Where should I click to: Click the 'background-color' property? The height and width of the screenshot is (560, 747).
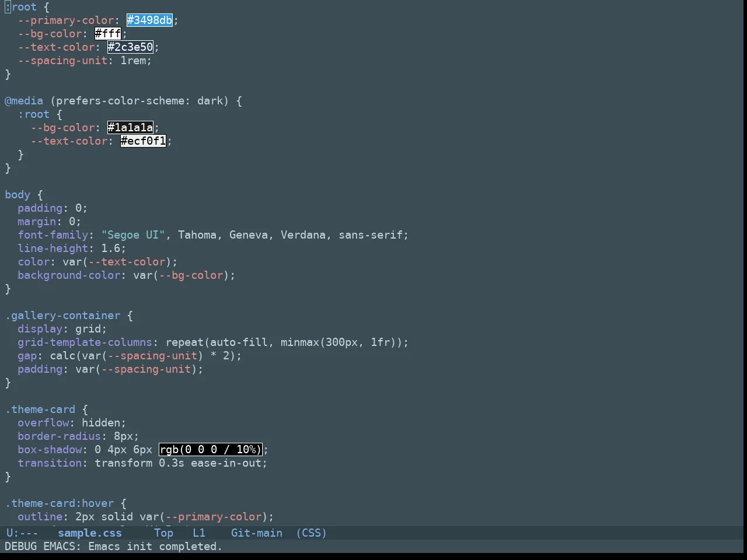pos(69,275)
